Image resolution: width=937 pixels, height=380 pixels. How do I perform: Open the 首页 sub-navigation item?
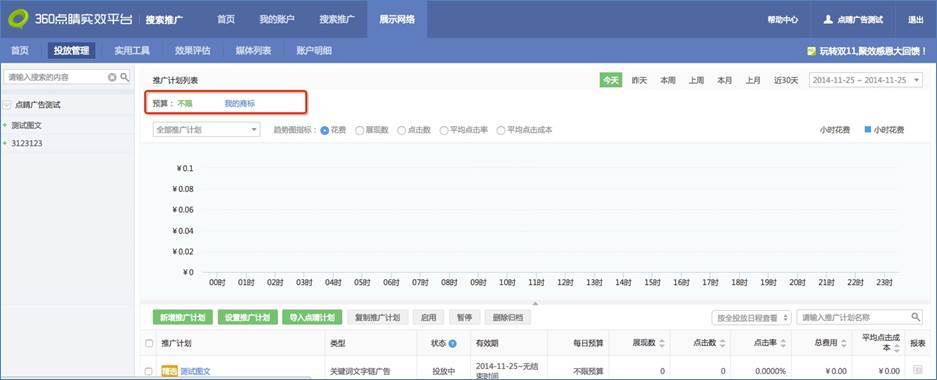[20, 51]
